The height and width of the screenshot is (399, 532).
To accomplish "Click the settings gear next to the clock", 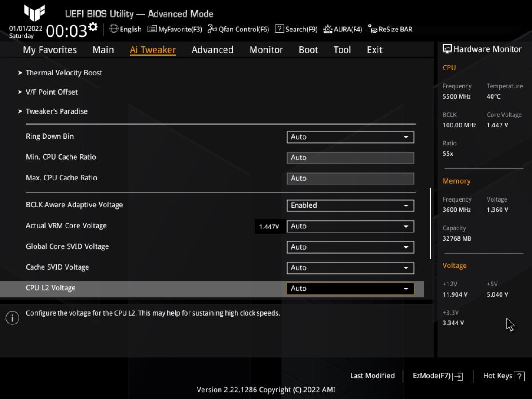I will click(x=93, y=26).
